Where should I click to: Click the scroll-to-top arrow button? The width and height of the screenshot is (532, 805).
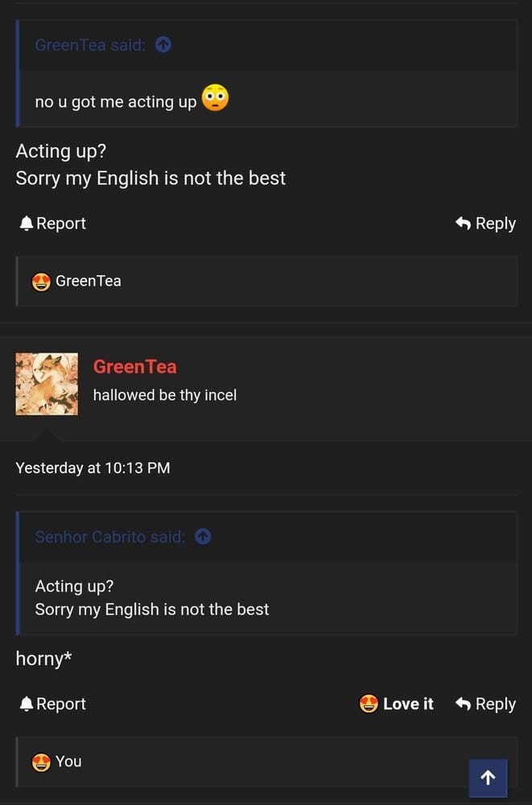tap(488, 778)
